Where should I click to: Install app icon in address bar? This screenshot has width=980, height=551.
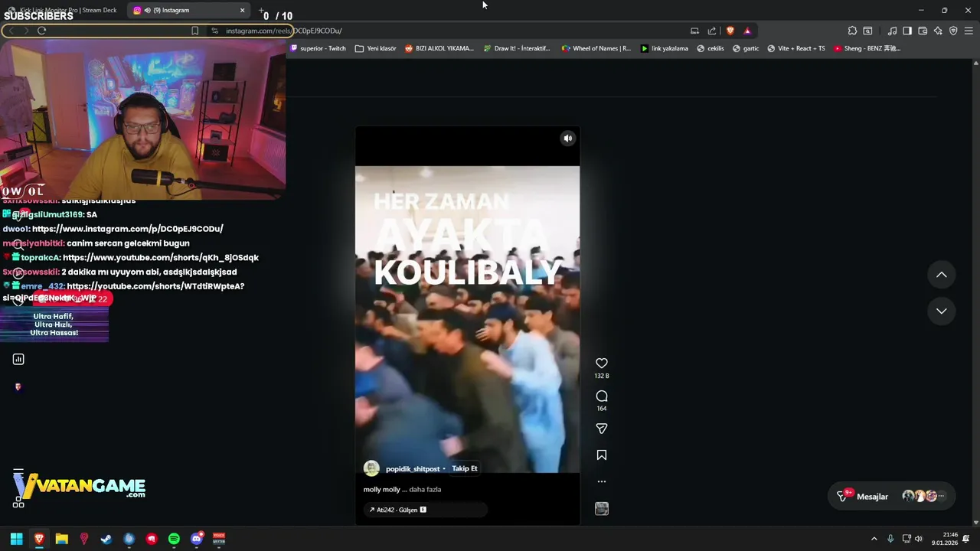coord(694,31)
